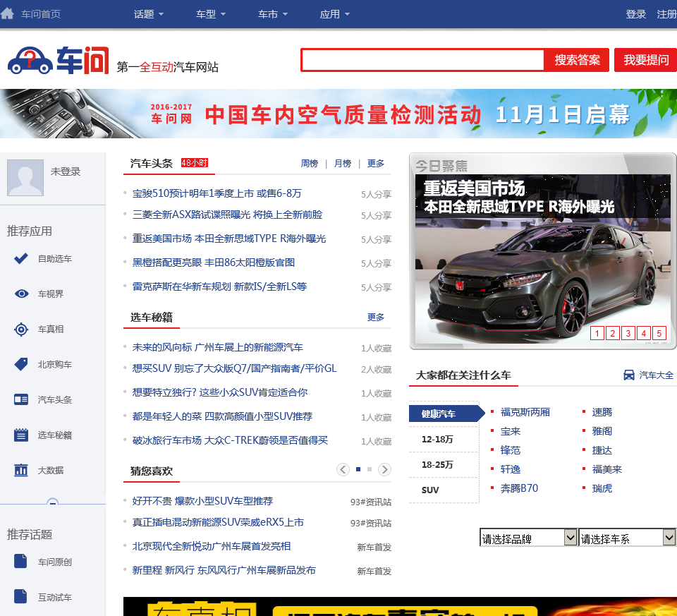Show previous 猜您喜欢 recommendations

point(343,469)
